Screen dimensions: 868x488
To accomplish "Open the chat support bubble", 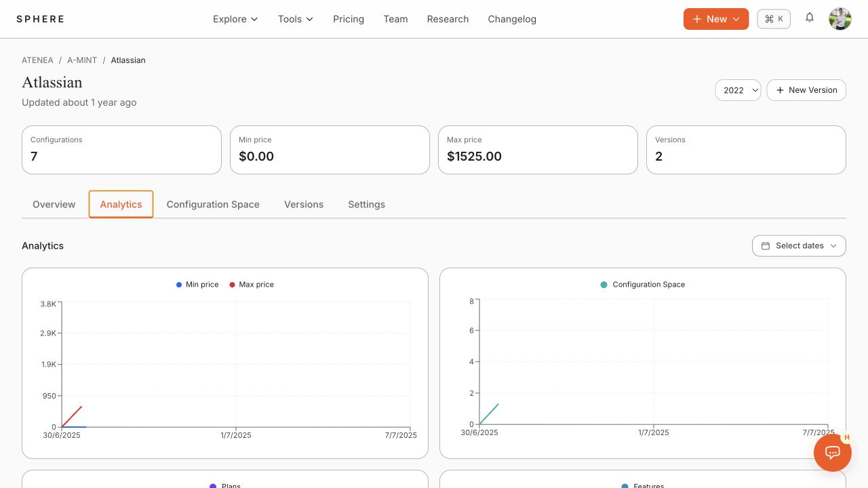I will [832, 452].
